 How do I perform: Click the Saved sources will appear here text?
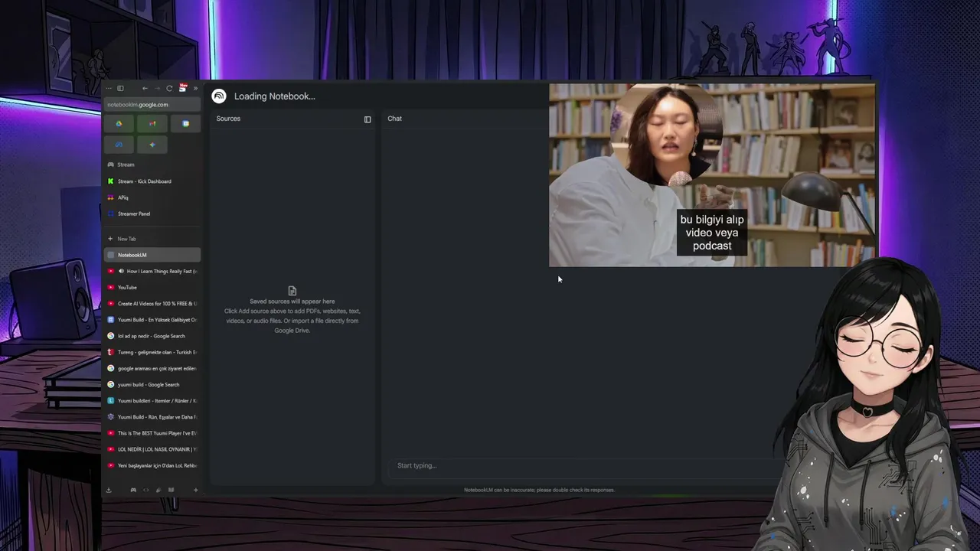pyautogui.click(x=292, y=302)
